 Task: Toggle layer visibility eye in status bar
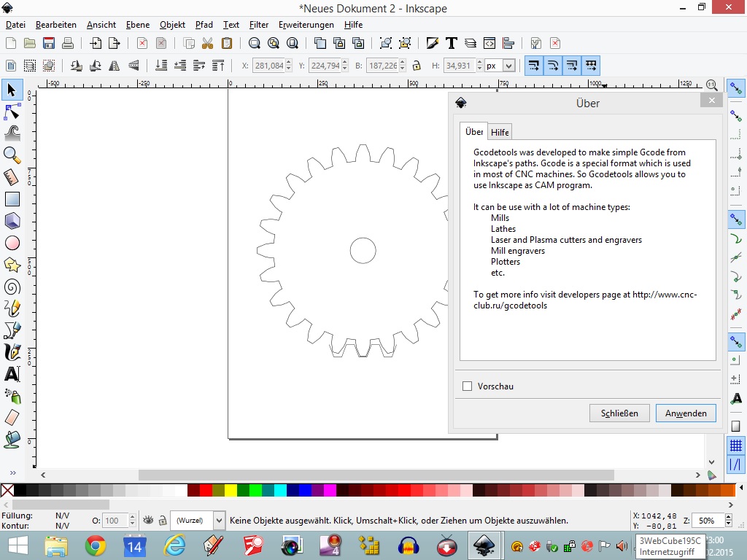[149, 521]
